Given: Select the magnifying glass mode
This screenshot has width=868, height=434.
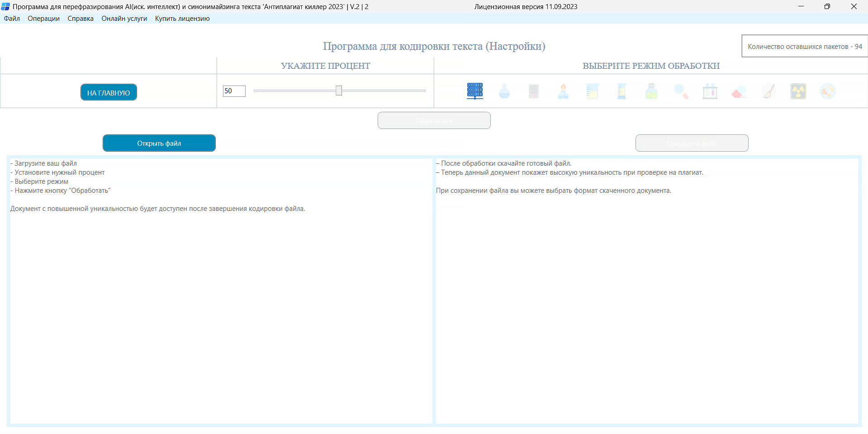Looking at the screenshot, I should (681, 91).
